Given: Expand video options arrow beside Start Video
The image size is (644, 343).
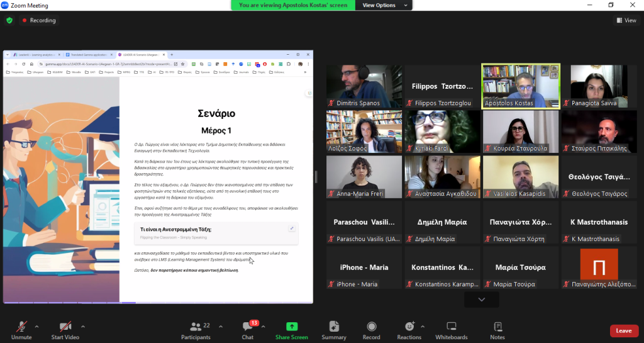Looking at the screenshot, I should tap(82, 327).
